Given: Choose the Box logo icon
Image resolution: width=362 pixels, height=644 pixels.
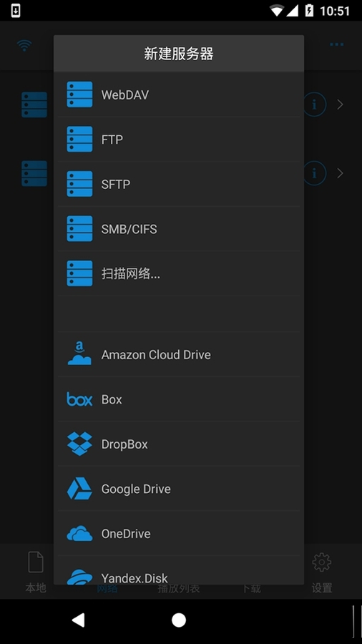Looking at the screenshot, I should (x=79, y=399).
